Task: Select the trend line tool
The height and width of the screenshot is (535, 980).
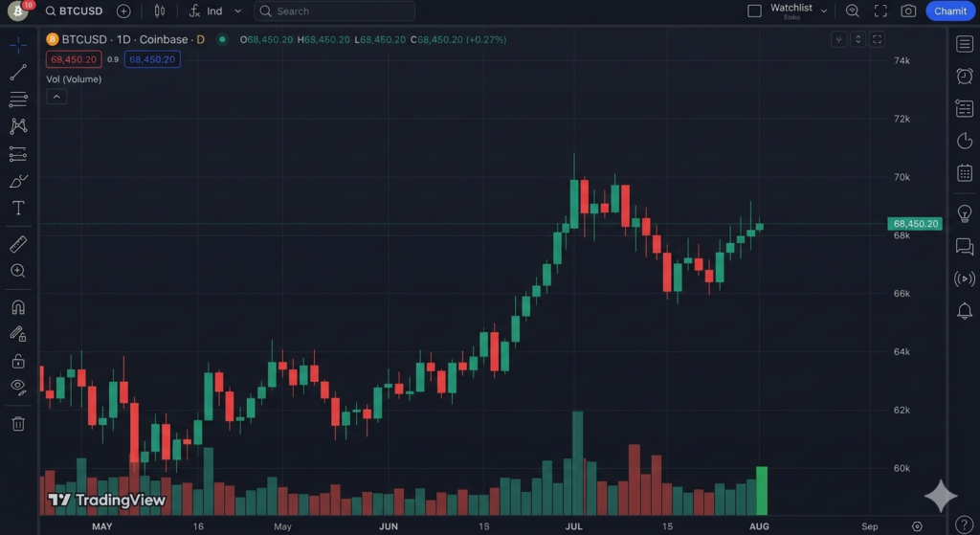Action: pyautogui.click(x=18, y=72)
